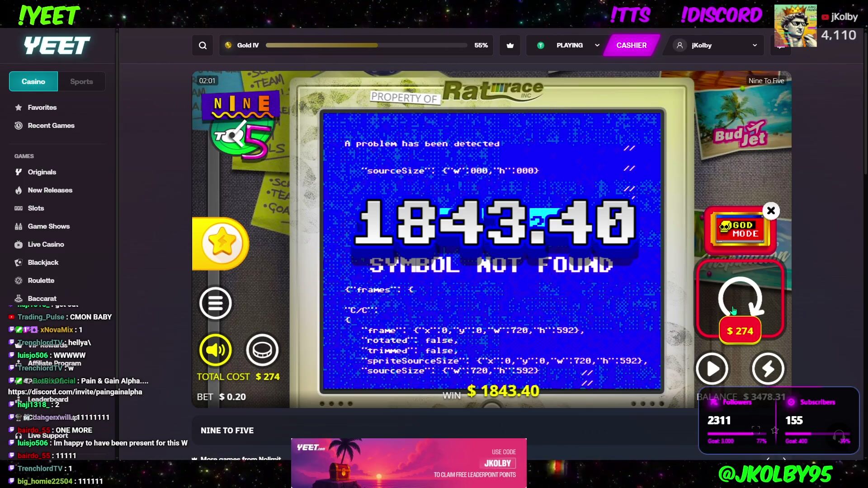
Task: Click the crown VIP rewards icon
Action: pyautogui.click(x=510, y=45)
